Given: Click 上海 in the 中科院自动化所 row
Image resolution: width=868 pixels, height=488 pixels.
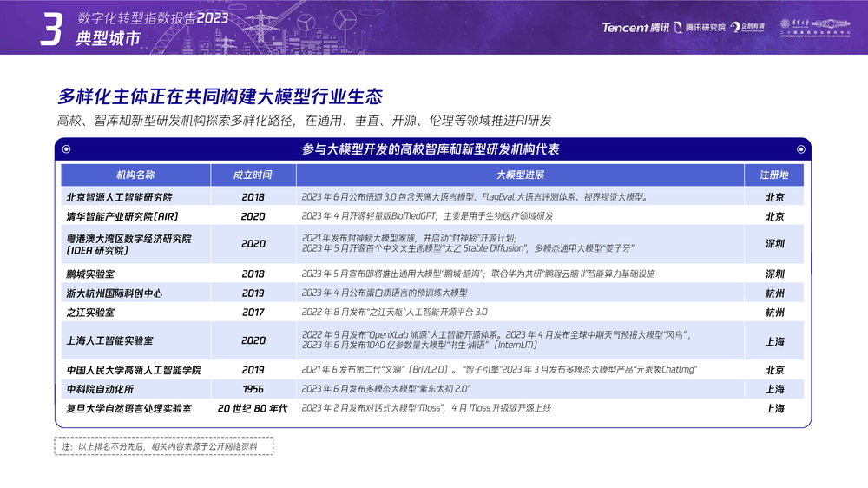Looking at the screenshot, I should tap(774, 389).
